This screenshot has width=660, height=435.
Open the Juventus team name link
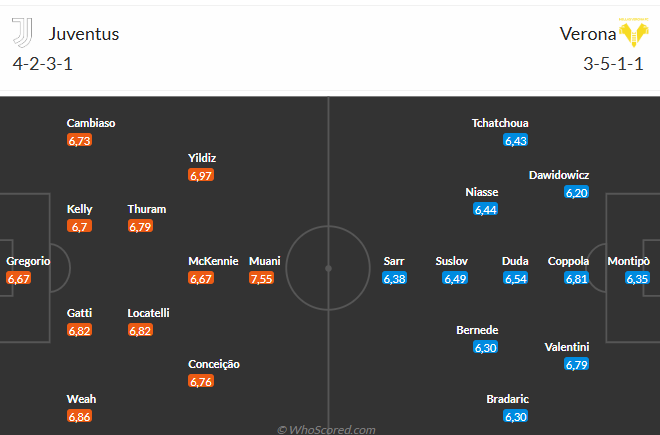(x=84, y=34)
